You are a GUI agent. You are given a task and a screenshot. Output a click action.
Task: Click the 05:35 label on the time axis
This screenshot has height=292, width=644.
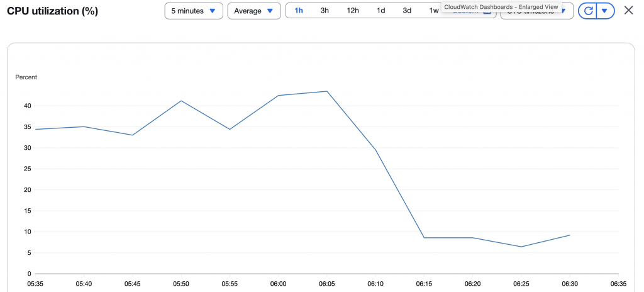click(35, 284)
